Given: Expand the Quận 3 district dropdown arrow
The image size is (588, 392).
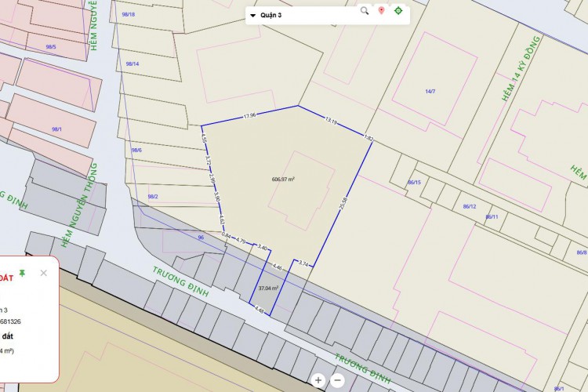Looking at the screenshot, I should pos(252,15).
